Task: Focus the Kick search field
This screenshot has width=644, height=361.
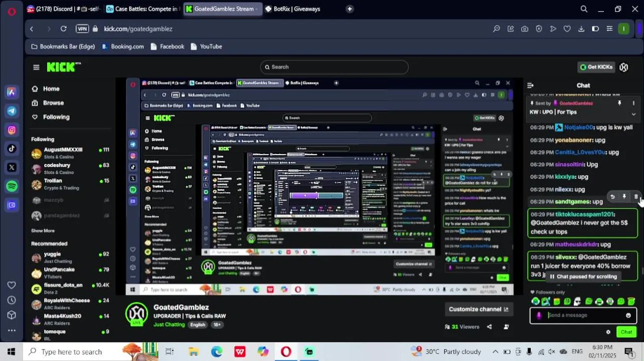Action: pos(334,67)
